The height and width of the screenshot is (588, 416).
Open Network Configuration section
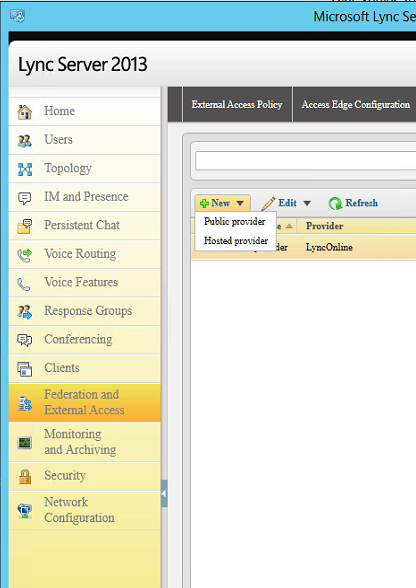coord(85,510)
